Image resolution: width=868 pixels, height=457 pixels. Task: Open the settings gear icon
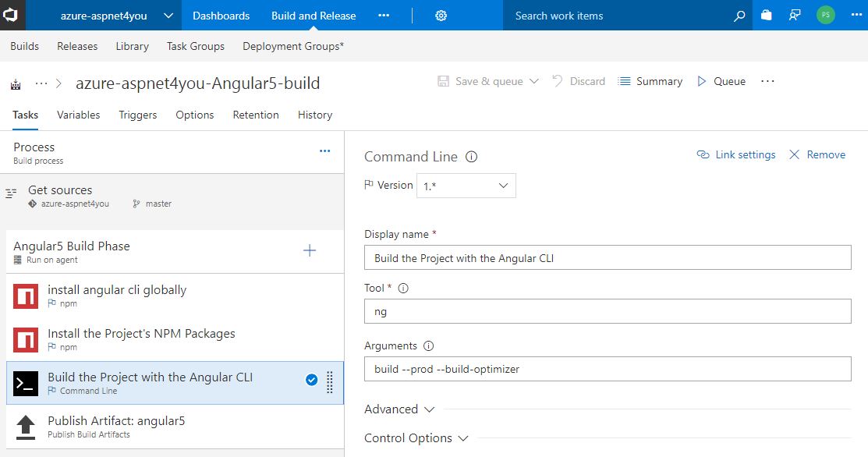coord(441,16)
